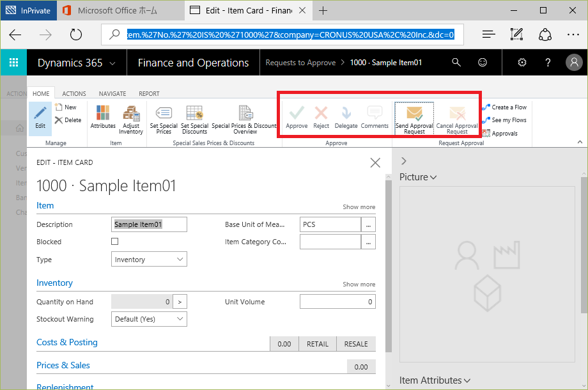Click the Inventory section heading
Image resolution: width=588 pixels, height=390 pixels.
pos(54,283)
